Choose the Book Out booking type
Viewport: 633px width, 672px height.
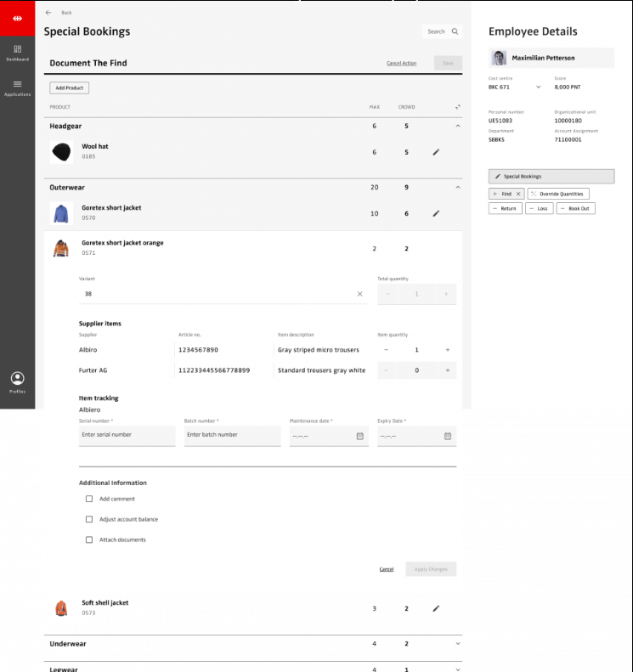[x=576, y=208]
